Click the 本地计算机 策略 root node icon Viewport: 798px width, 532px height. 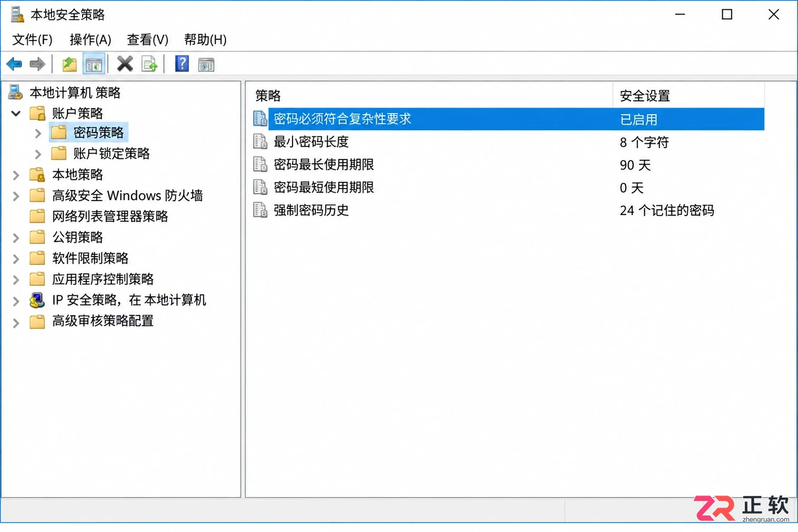pyautogui.click(x=15, y=92)
